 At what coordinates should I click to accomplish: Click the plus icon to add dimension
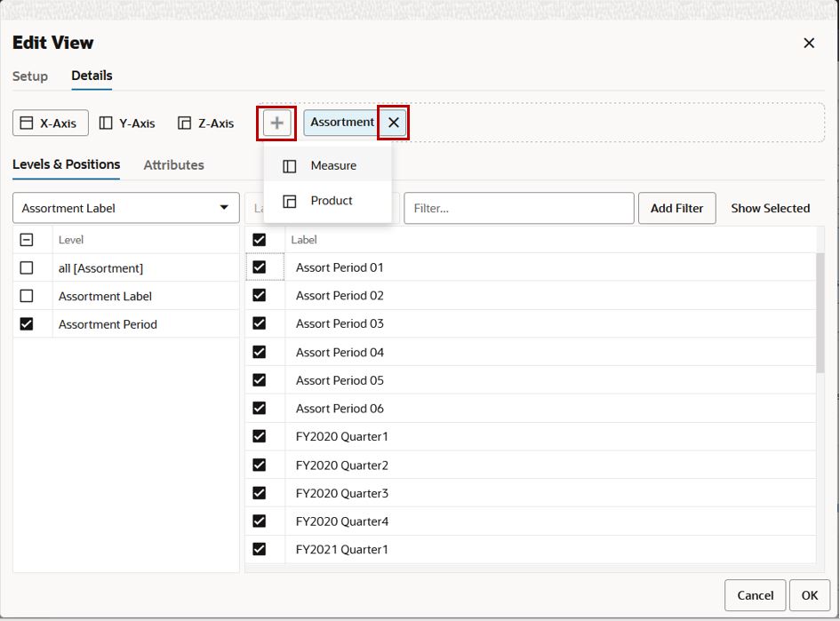(276, 123)
